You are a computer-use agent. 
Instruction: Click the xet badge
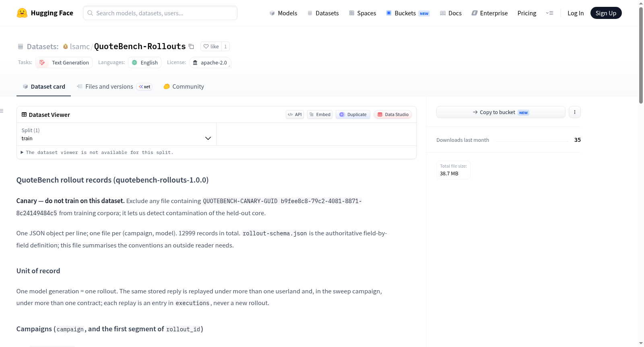click(144, 87)
